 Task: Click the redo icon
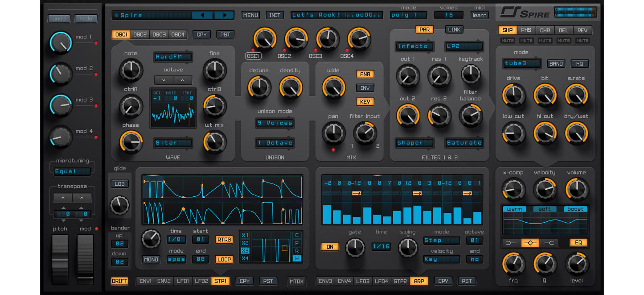tap(86, 18)
